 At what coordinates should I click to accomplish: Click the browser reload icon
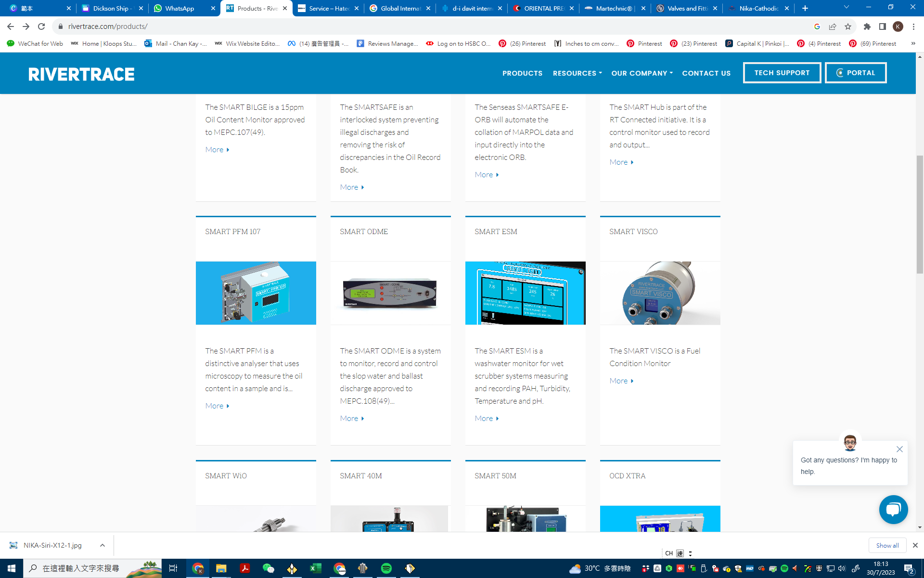[41, 26]
